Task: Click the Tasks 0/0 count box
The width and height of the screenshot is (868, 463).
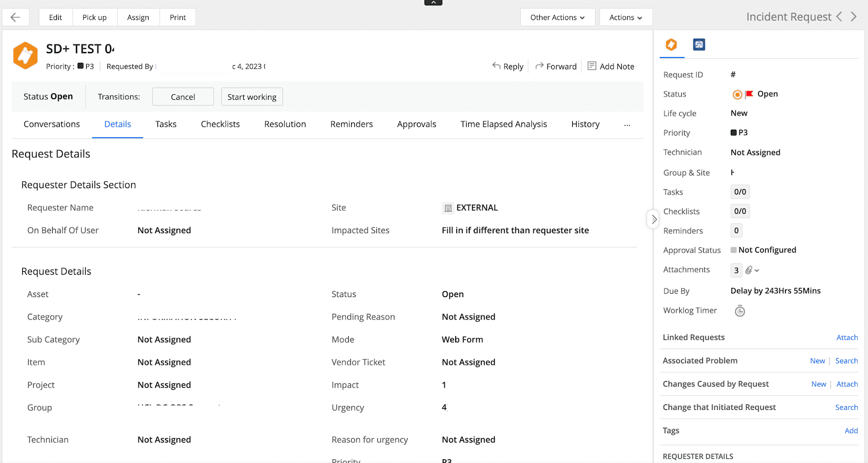Action: (x=739, y=192)
